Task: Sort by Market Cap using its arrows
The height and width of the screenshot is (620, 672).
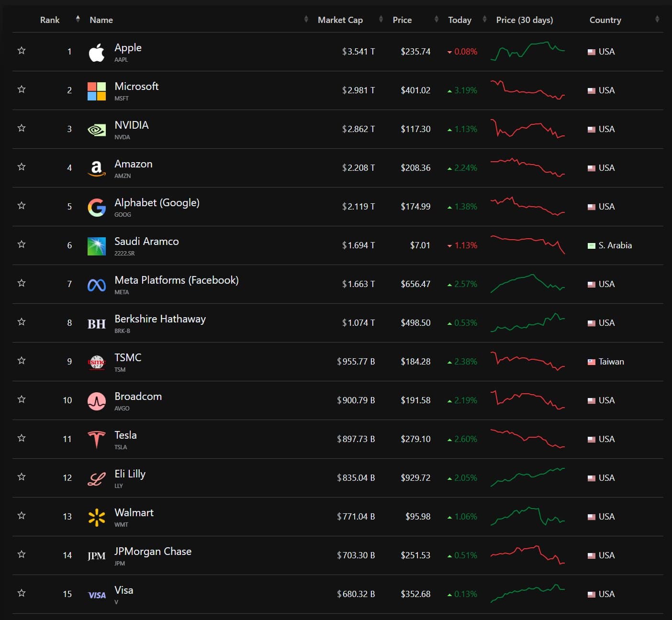Action: point(381,19)
